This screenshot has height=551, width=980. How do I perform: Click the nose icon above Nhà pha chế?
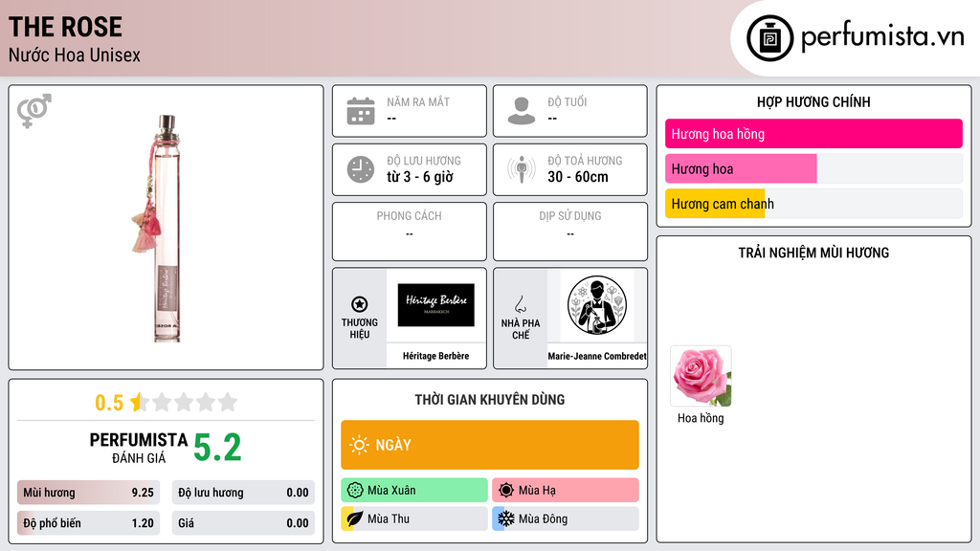(x=520, y=304)
